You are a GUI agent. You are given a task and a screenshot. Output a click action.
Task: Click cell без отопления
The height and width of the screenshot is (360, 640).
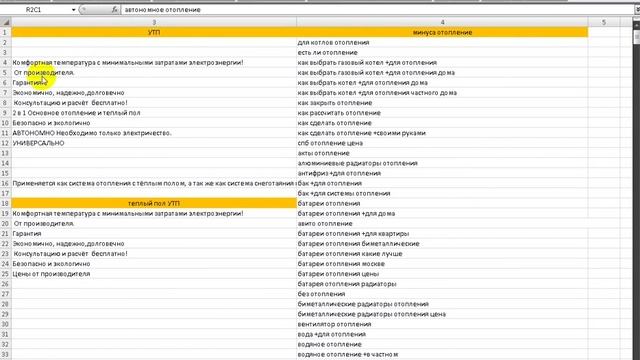[x=442, y=294]
